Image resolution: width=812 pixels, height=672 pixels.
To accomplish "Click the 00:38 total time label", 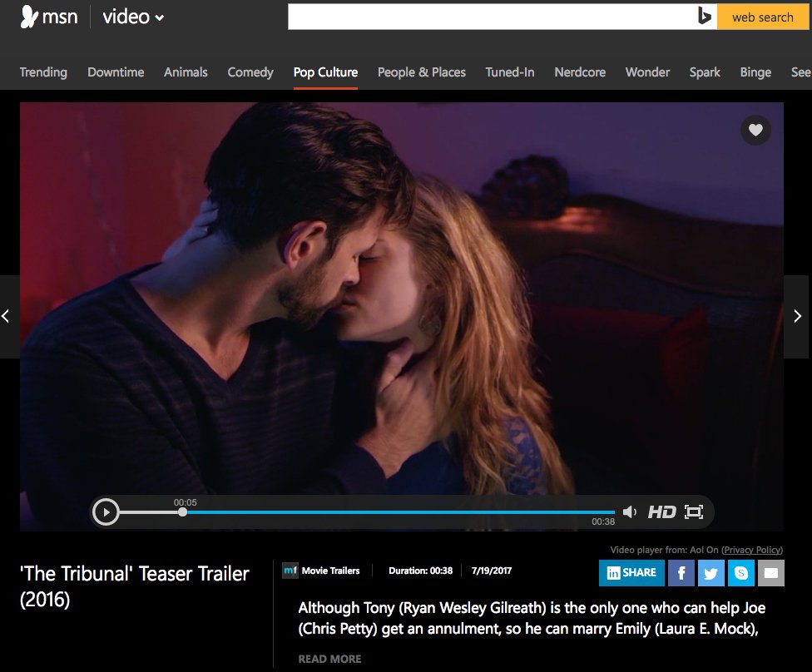I will pos(603,521).
